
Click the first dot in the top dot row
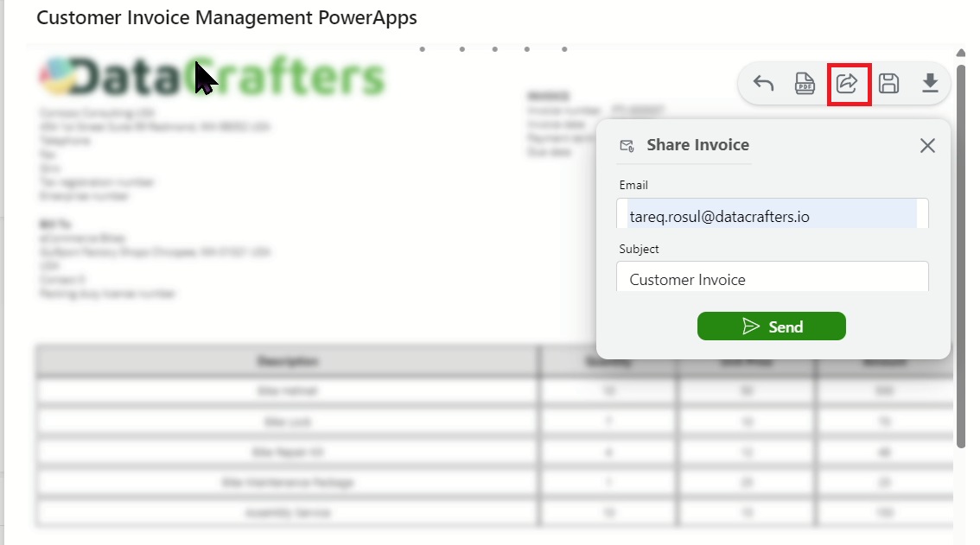(x=422, y=49)
